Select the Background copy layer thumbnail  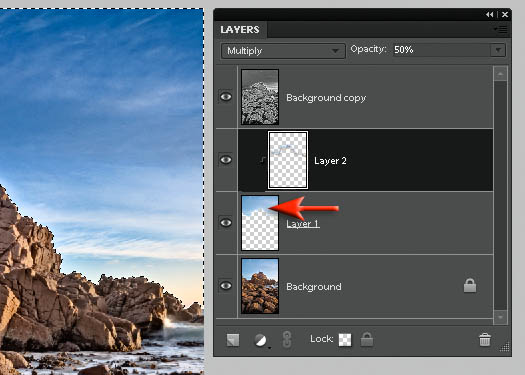pyautogui.click(x=260, y=97)
